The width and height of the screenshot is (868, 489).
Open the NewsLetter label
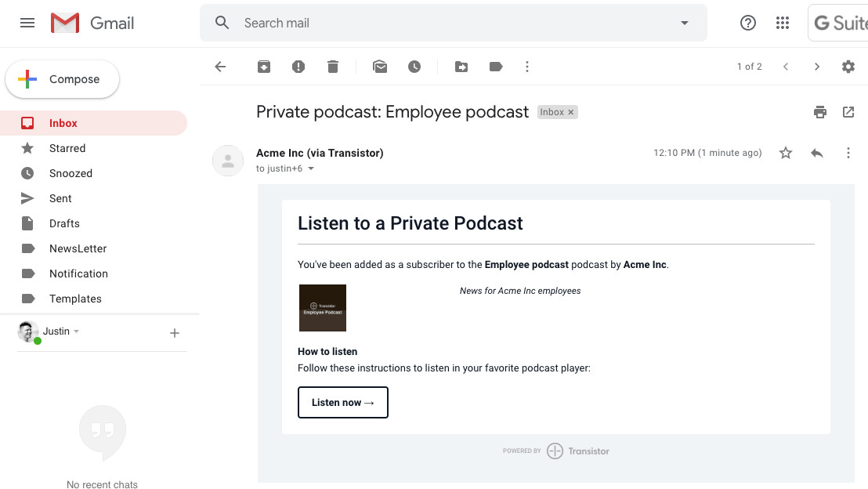pos(79,248)
